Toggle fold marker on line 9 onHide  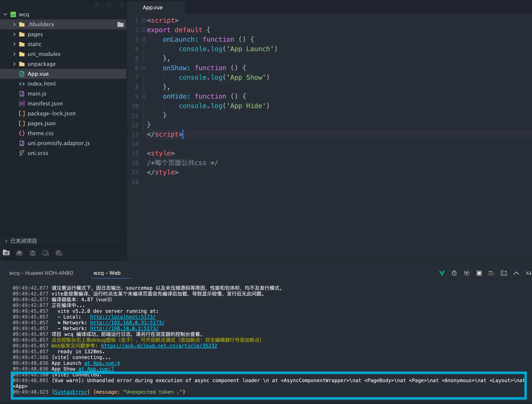(144, 96)
